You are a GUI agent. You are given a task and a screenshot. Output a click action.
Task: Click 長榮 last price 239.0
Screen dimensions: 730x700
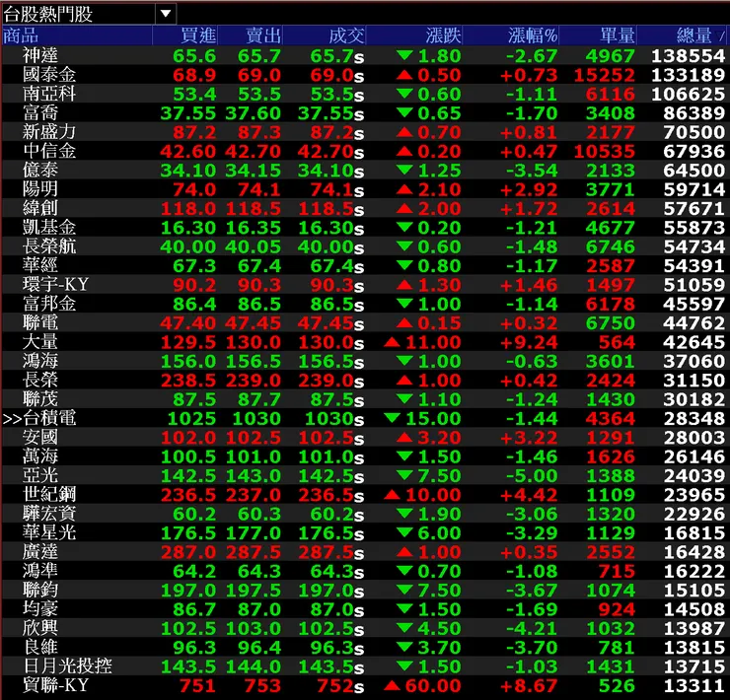point(327,381)
